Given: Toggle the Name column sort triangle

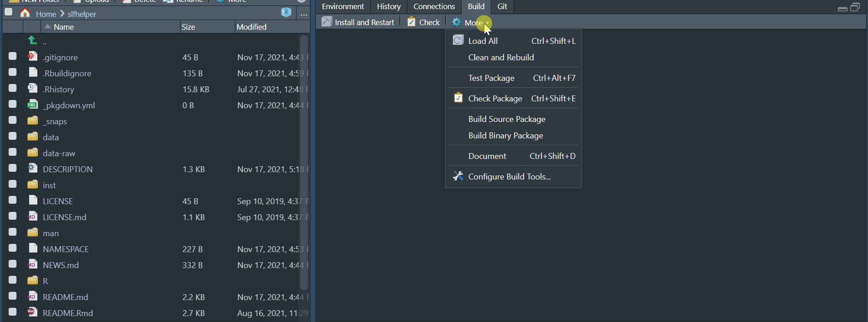Looking at the screenshot, I should coord(48,26).
